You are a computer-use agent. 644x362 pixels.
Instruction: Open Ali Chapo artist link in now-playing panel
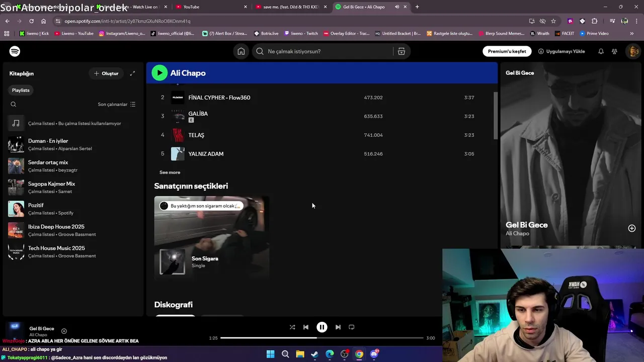pos(517,233)
